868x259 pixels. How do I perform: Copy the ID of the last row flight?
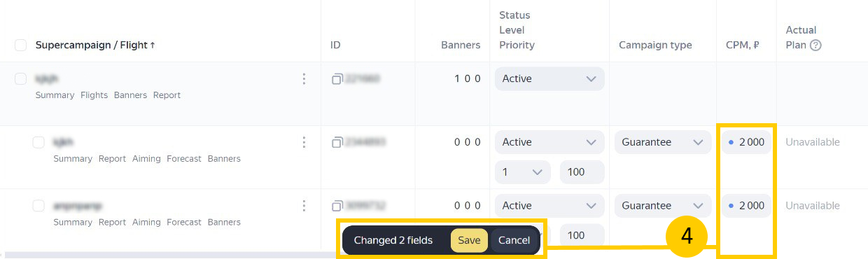coord(337,206)
